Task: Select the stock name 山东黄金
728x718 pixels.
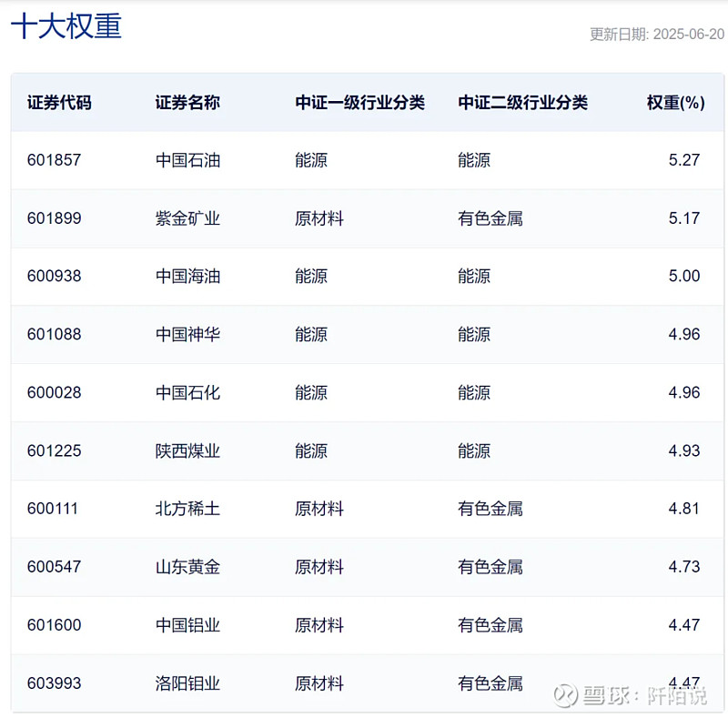Action: click(187, 567)
